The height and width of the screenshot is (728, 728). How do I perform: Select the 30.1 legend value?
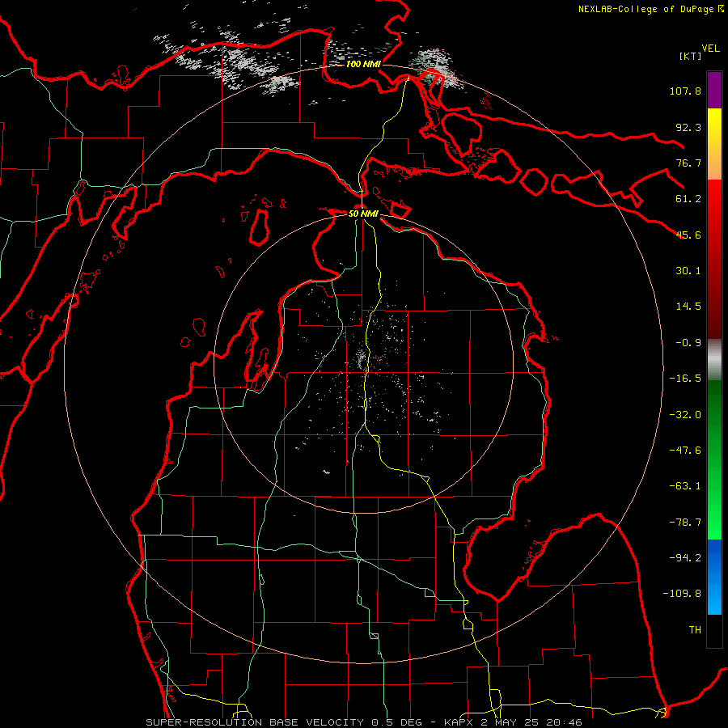coord(688,271)
